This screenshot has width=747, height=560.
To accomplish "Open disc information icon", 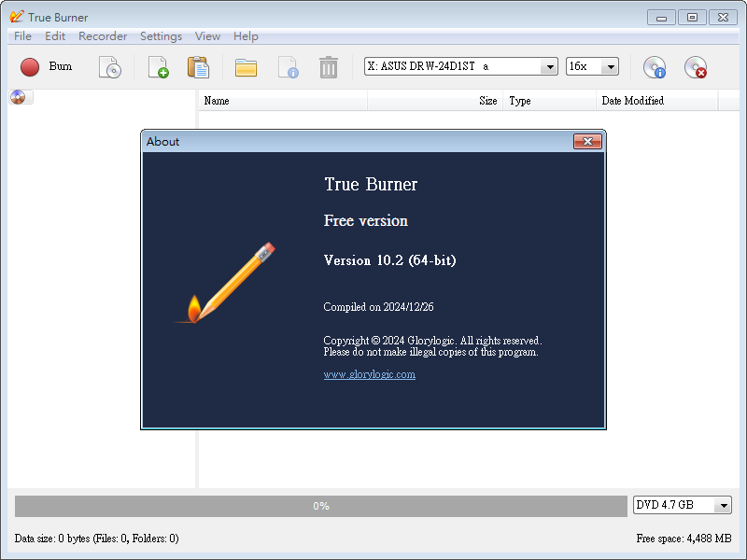I will pyautogui.click(x=655, y=67).
